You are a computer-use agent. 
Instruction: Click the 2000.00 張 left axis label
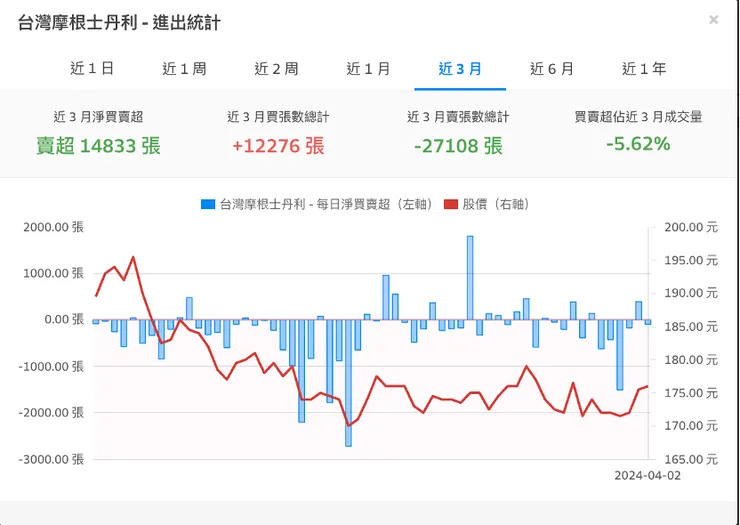coord(53,227)
